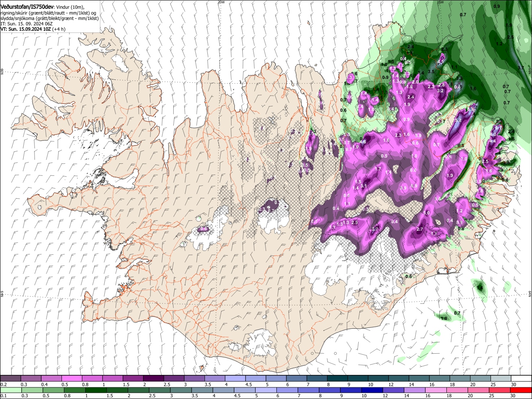Screen dimensions: 532x399
Task: Click the Veðurstofan/IS750dev title text
Action: click(x=27, y=7)
